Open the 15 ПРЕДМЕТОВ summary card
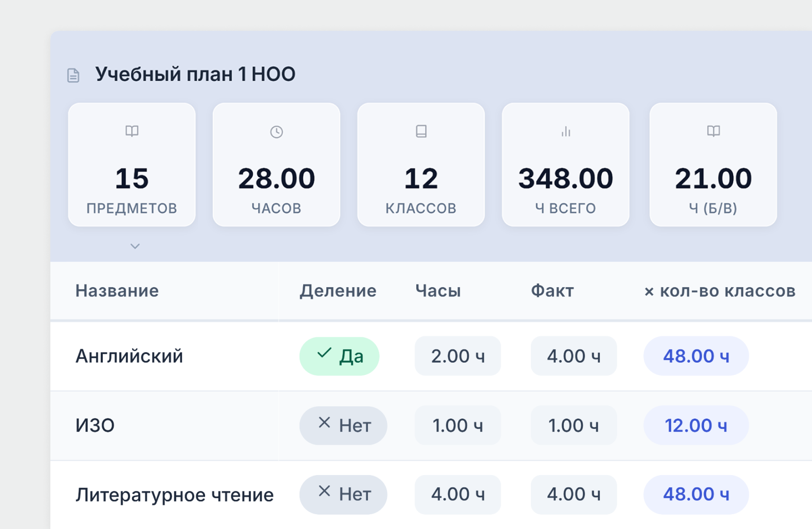The height and width of the screenshot is (529, 812). pos(132,165)
